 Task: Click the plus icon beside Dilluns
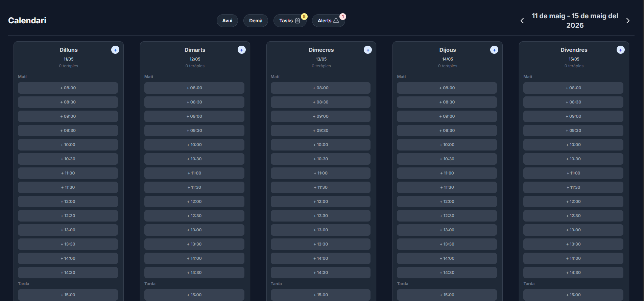tap(115, 50)
